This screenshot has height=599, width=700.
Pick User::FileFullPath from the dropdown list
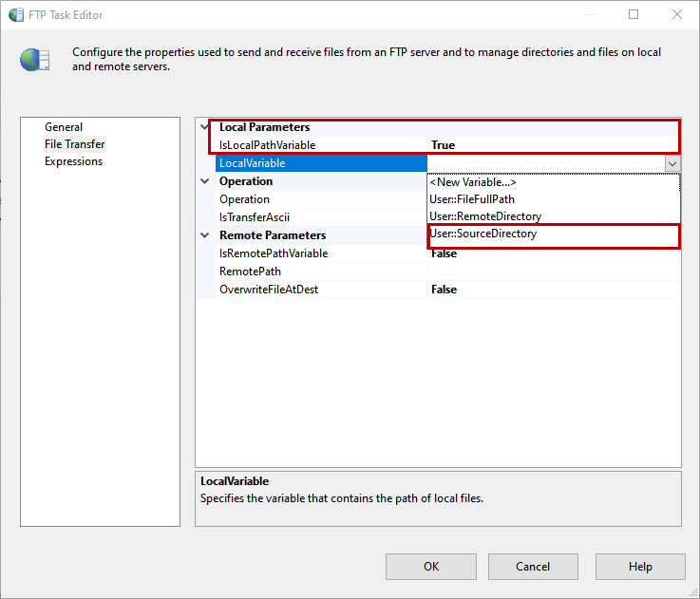pos(472,199)
